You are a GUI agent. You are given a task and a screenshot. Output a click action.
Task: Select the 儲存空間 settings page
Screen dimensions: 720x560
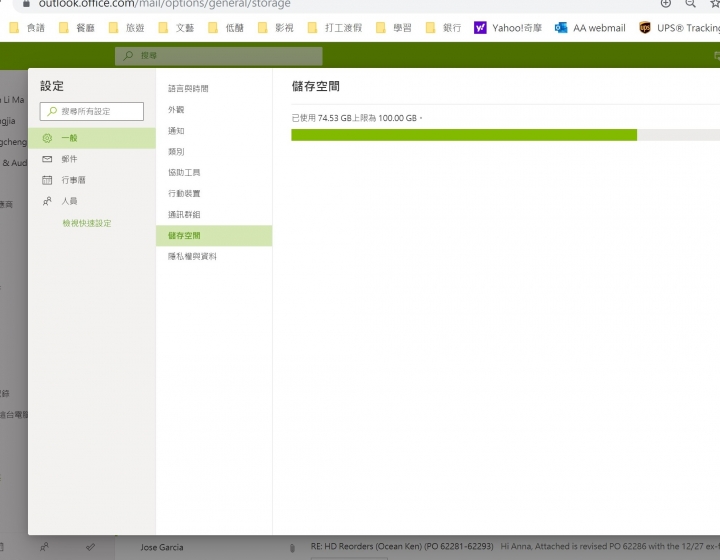[x=214, y=235]
